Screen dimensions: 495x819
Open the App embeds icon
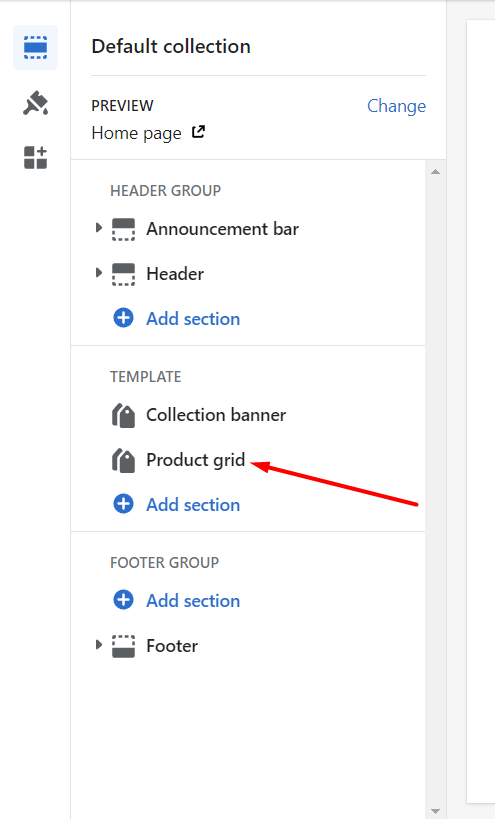36,157
